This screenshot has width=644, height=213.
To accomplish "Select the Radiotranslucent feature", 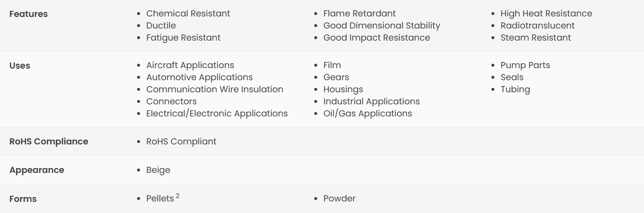I will 537,26.
